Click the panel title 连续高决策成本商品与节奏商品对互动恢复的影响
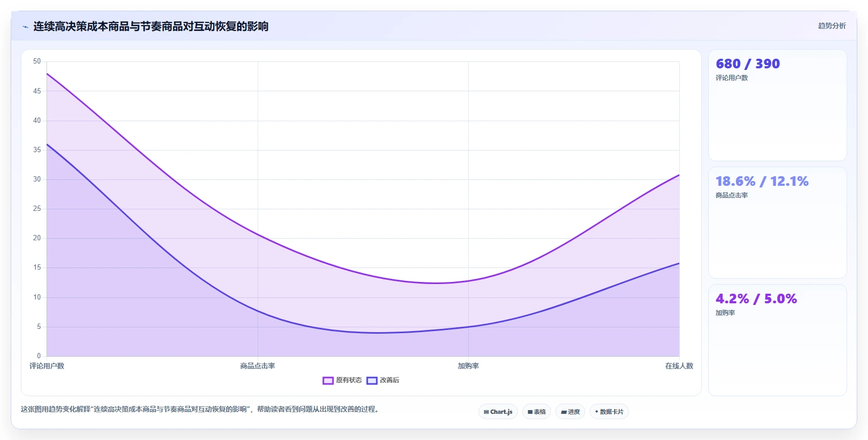 pos(151,26)
